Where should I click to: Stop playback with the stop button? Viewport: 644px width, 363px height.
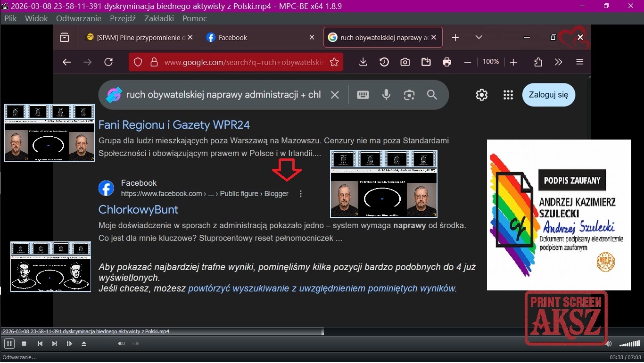24,344
